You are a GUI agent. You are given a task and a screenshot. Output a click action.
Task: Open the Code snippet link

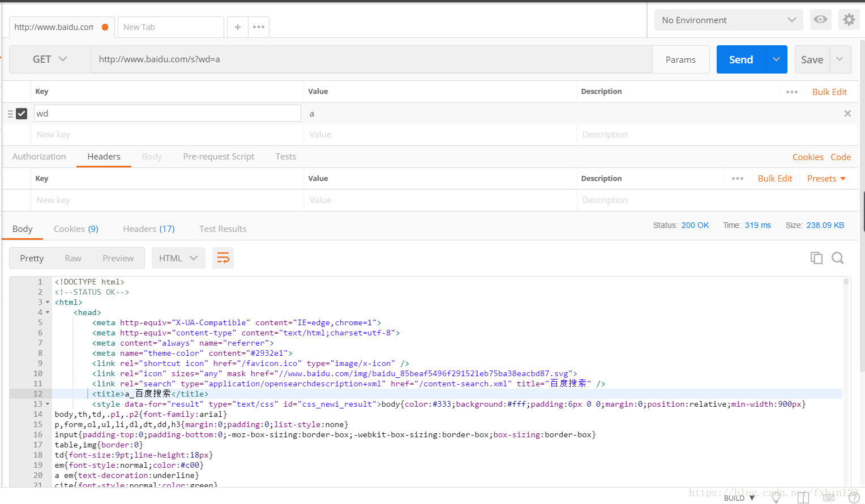[841, 157]
